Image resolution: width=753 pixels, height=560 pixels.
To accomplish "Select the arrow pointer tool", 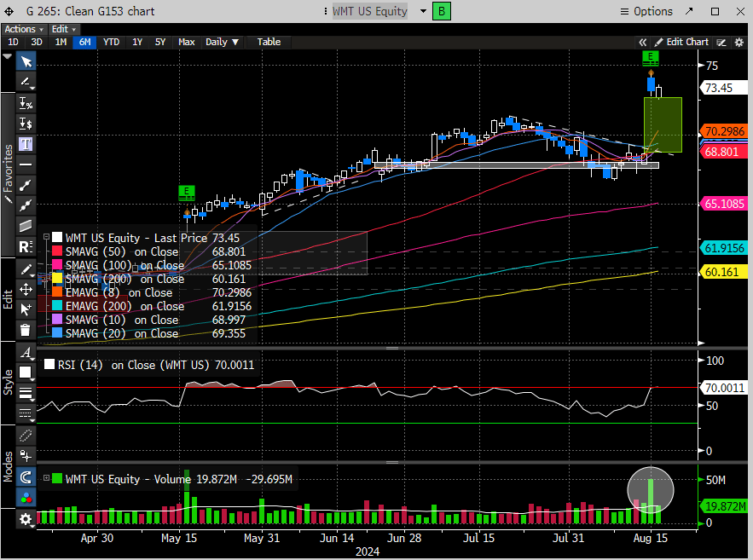I will pyautogui.click(x=26, y=62).
